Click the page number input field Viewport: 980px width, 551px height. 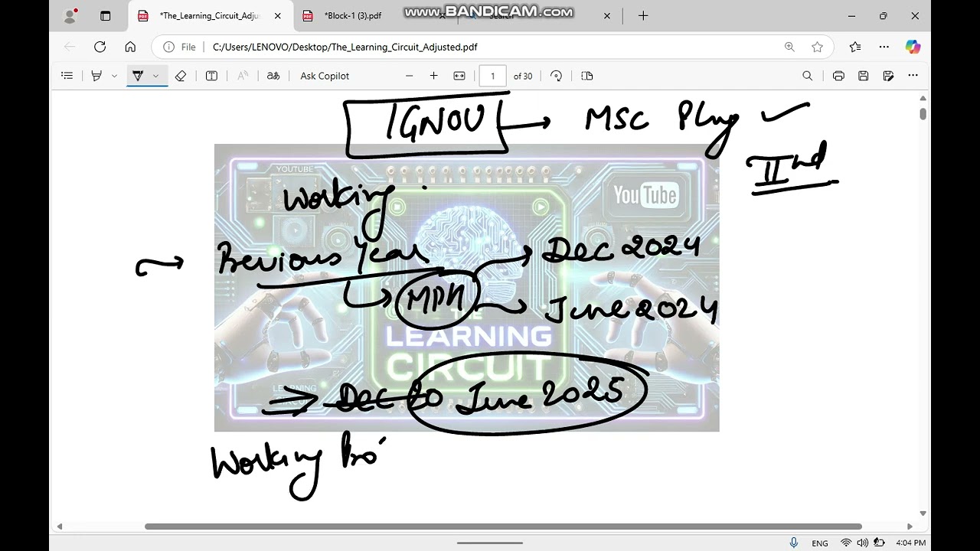tap(492, 76)
